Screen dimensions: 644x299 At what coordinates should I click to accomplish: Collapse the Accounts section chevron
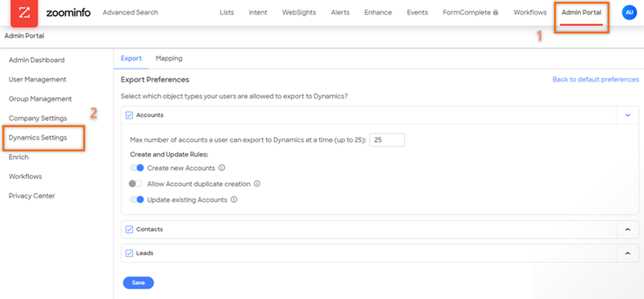pos(628,115)
